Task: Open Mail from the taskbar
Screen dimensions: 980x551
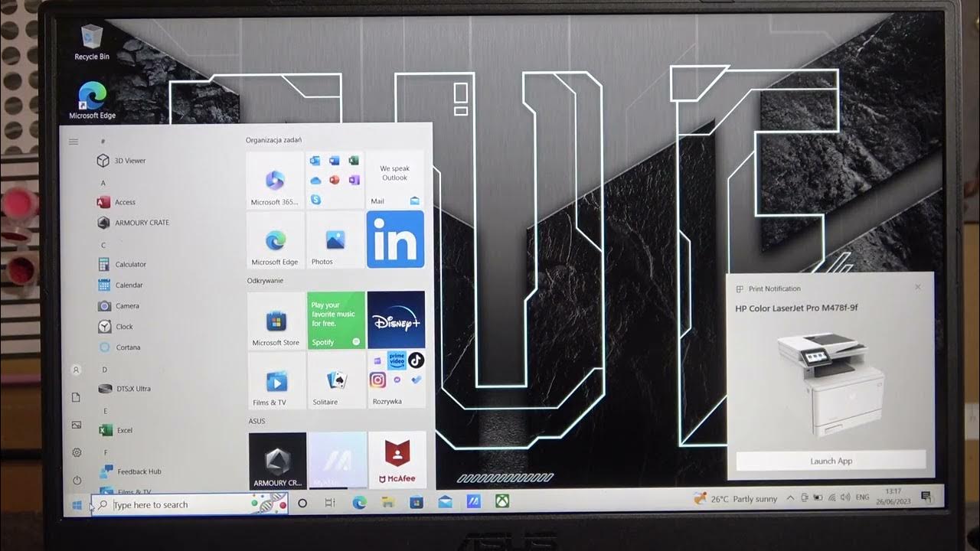Action: (x=445, y=503)
